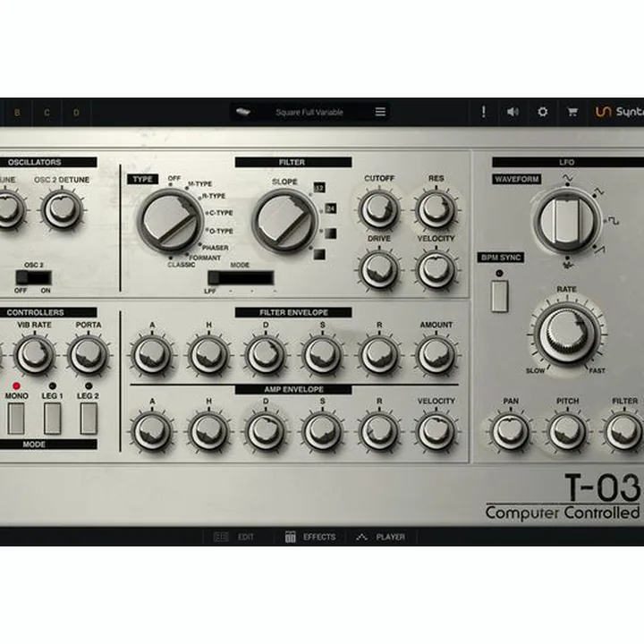
Task: Enable the MONO mode switch
Action: click(x=16, y=418)
